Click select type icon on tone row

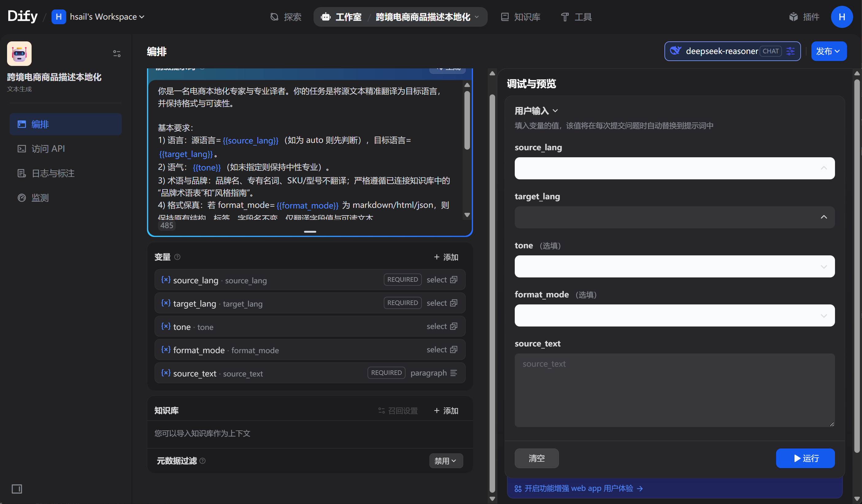454,326
